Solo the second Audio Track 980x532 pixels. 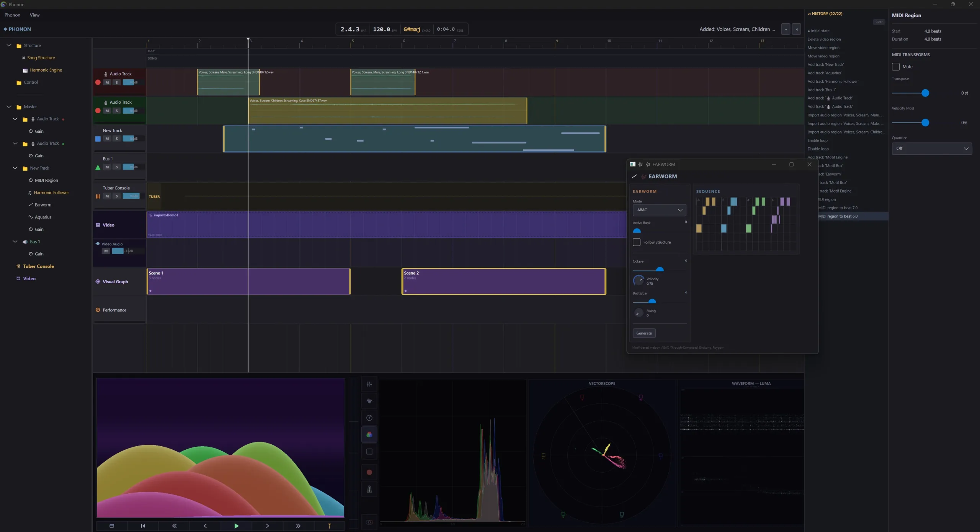[117, 111]
